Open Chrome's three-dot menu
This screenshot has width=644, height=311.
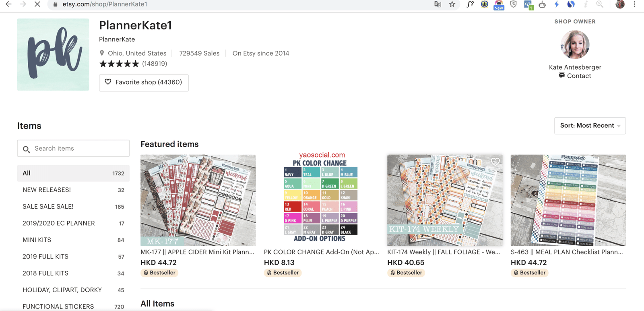tap(634, 4)
